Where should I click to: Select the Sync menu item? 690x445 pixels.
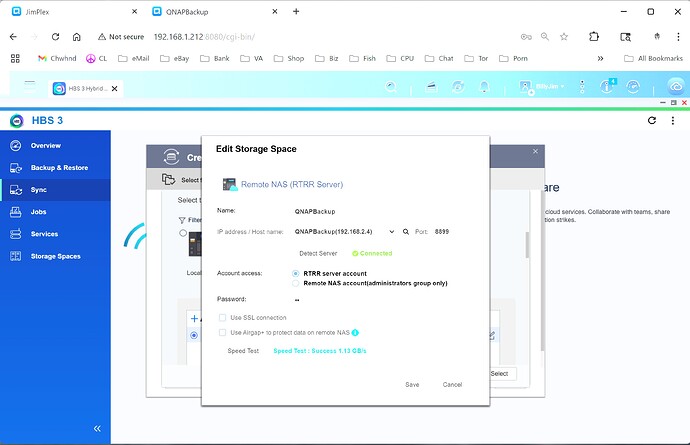coord(55,190)
